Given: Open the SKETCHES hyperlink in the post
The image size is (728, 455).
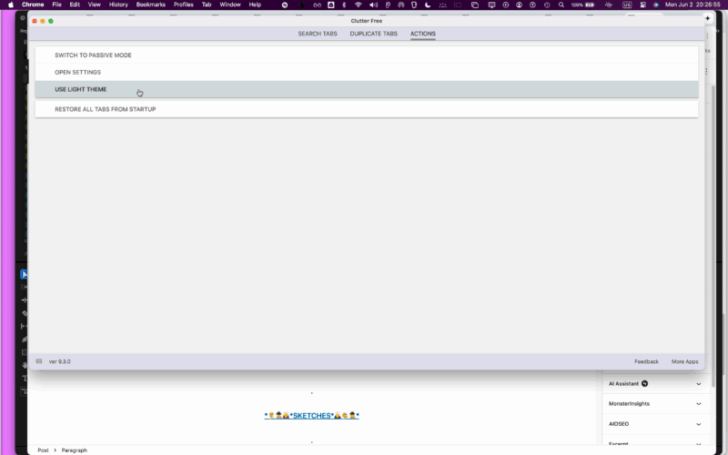Looking at the screenshot, I should pyautogui.click(x=312, y=416).
